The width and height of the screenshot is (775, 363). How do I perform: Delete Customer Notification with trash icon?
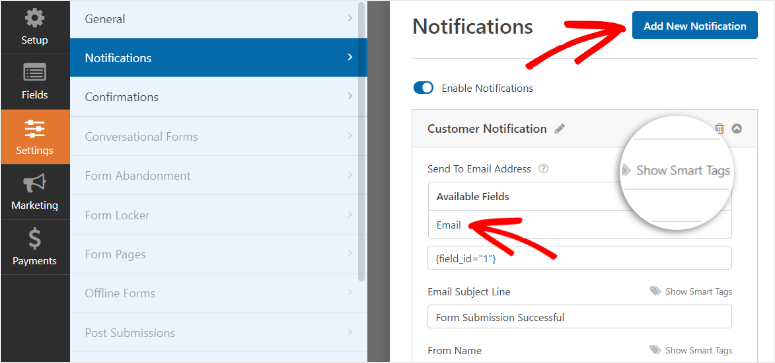[x=720, y=129]
